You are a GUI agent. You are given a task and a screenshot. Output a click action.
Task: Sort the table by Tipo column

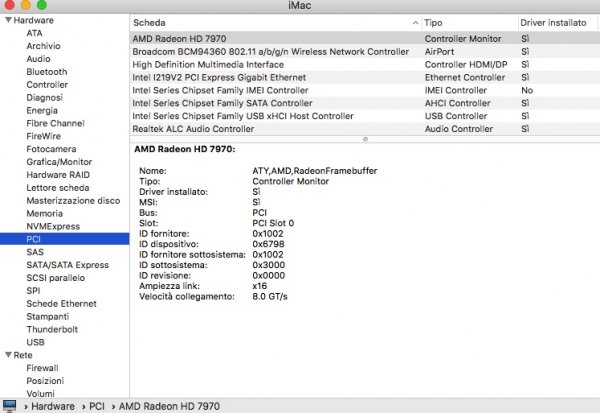pyautogui.click(x=467, y=21)
